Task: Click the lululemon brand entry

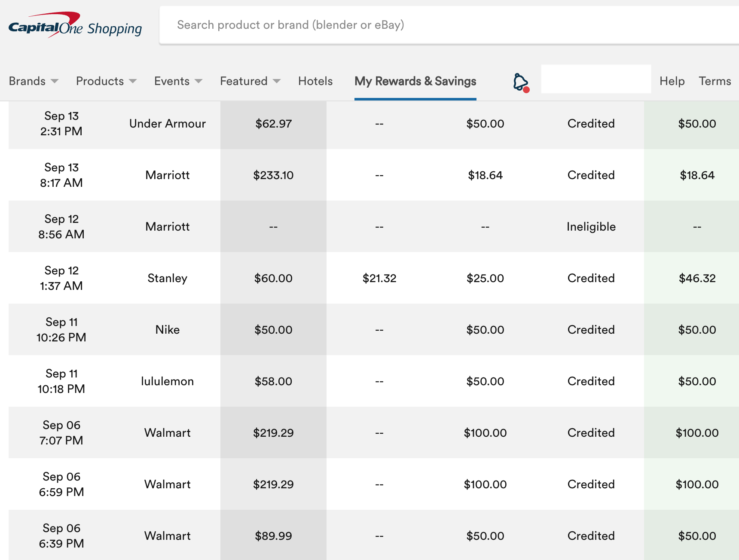Action: (x=168, y=381)
